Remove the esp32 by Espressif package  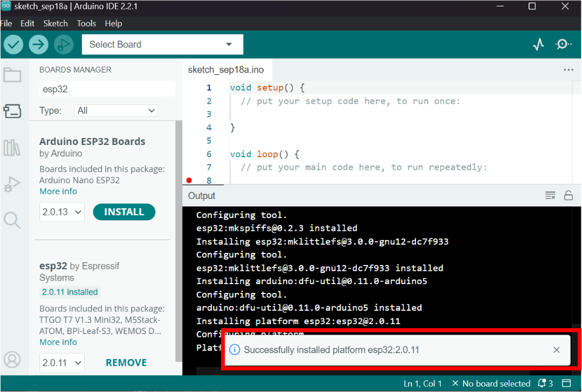[126, 362]
